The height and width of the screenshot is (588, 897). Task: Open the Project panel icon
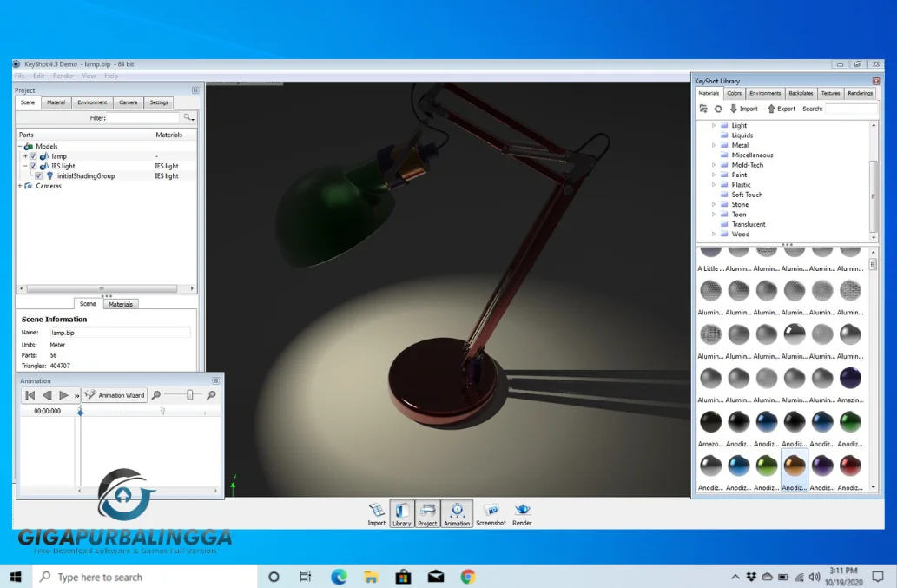point(428,512)
